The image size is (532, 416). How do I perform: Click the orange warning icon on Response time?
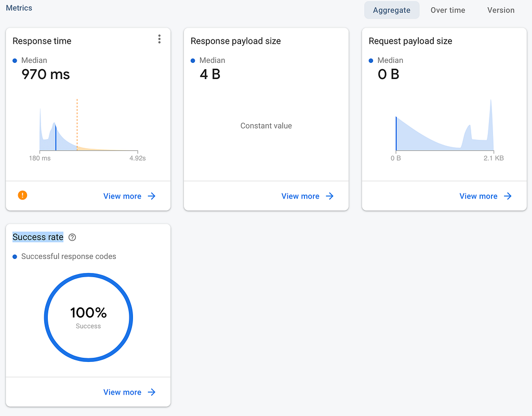[x=22, y=196]
